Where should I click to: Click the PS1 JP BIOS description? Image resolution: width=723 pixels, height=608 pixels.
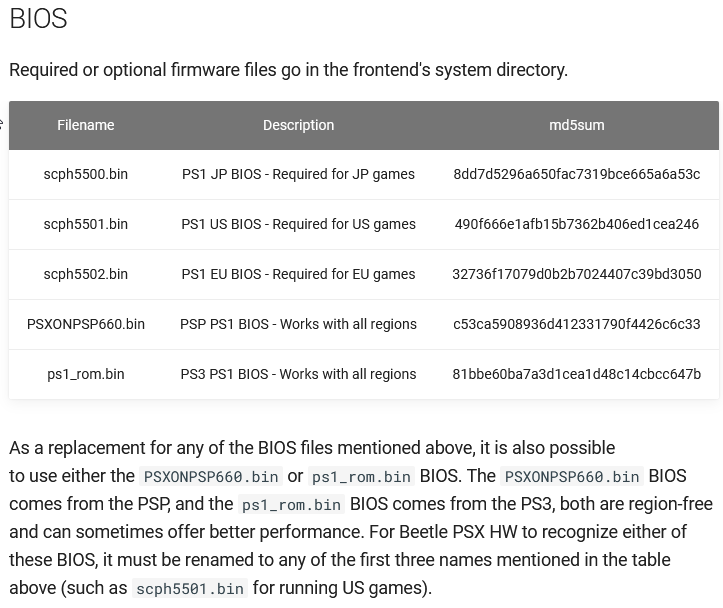298,174
